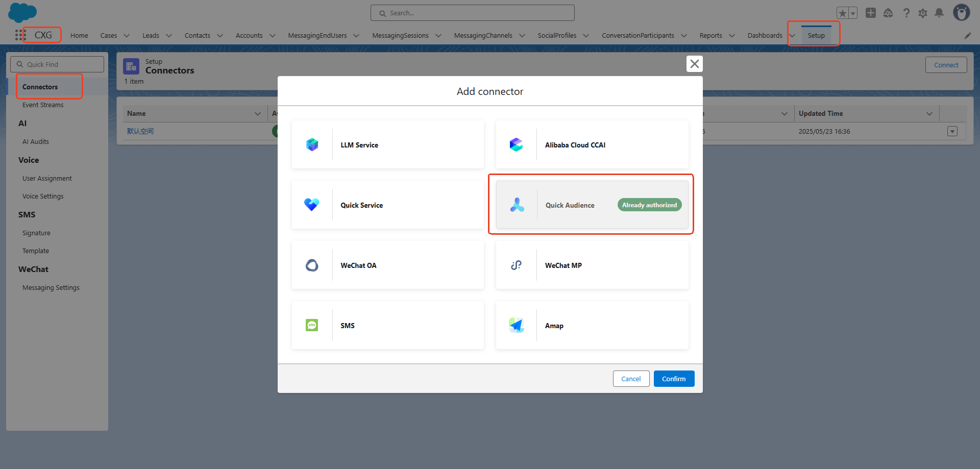
Task: Click the Quick Service label
Action: [x=362, y=205]
